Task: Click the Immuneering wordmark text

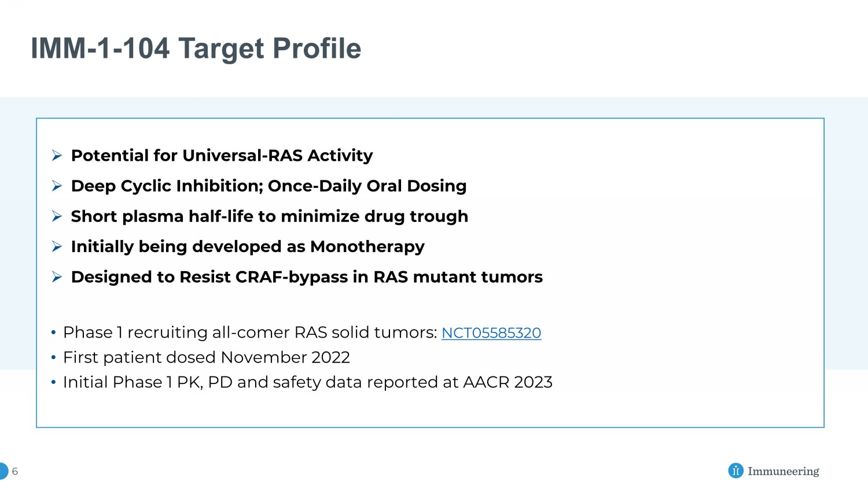Action: point(783,471)
